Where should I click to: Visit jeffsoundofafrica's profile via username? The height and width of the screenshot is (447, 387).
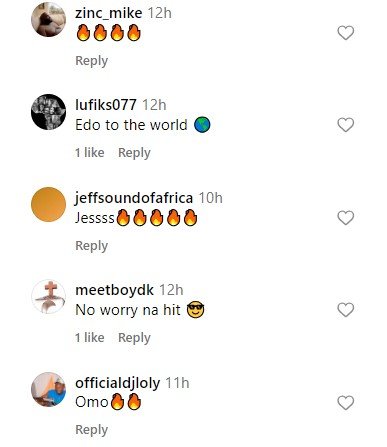tap(134, 198)
